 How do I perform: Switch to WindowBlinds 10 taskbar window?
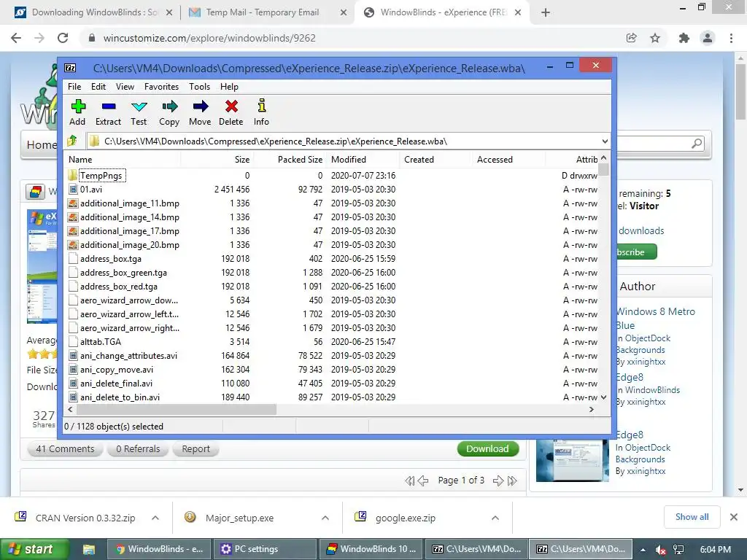coord(371,549)
